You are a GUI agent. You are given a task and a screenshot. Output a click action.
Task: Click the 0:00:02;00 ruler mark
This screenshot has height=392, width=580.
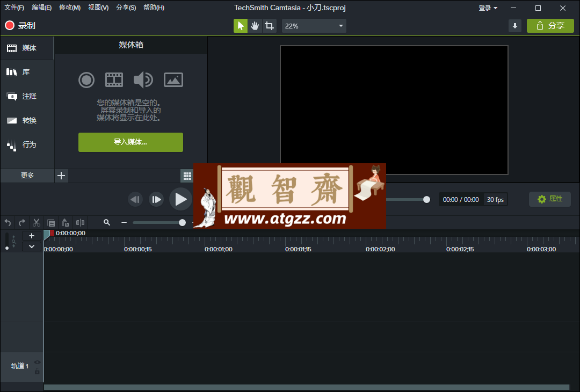click(x=380, y=249)
